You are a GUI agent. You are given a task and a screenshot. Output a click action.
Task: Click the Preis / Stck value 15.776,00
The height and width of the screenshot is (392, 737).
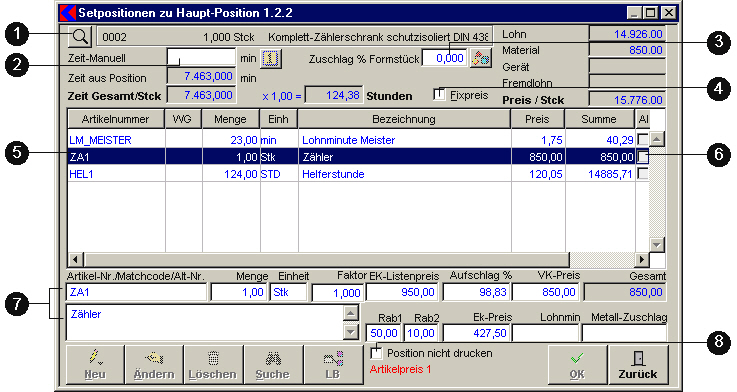coord(627,100)
